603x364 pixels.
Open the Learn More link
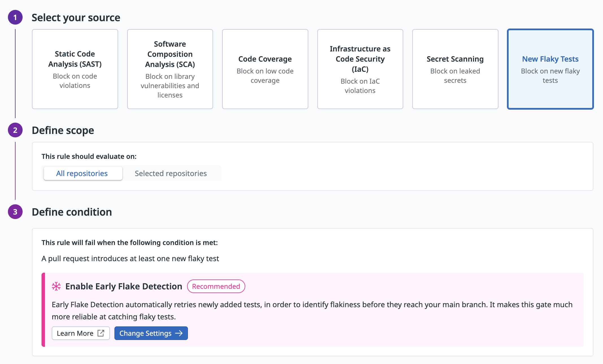[75, 333]
